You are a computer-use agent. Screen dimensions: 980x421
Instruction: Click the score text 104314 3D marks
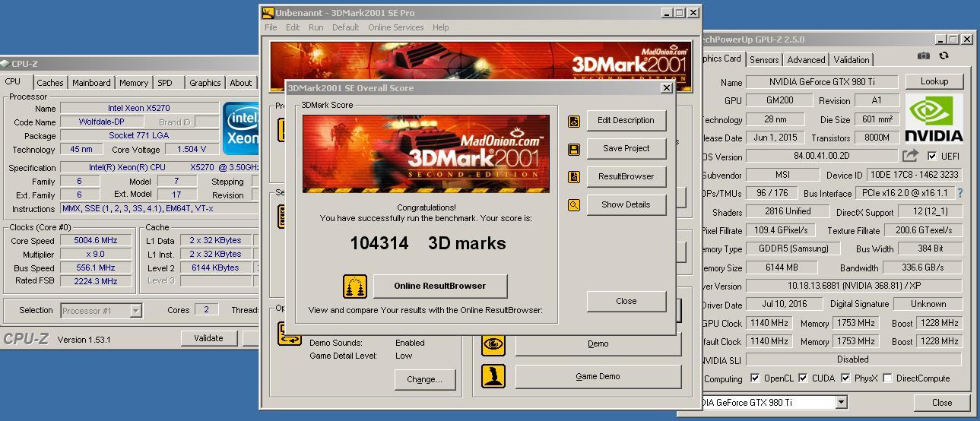pyautogui.click(x=427, y=243)
